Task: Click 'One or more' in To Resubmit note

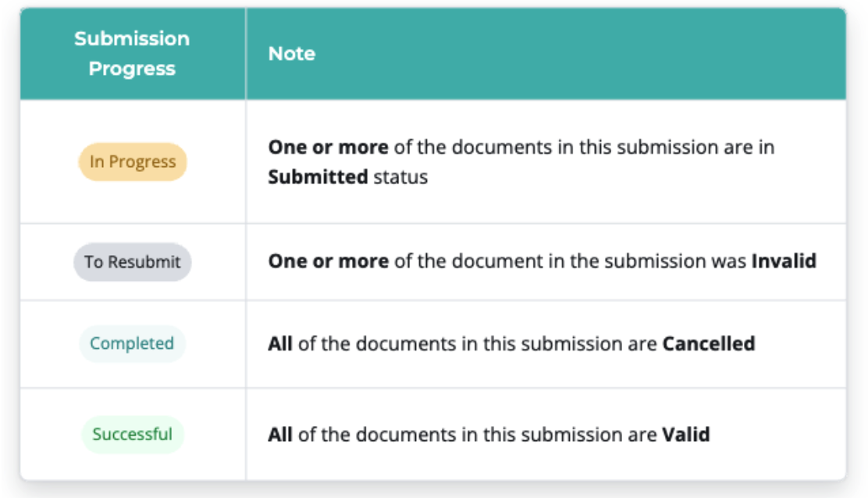Action: coord(329,261)
